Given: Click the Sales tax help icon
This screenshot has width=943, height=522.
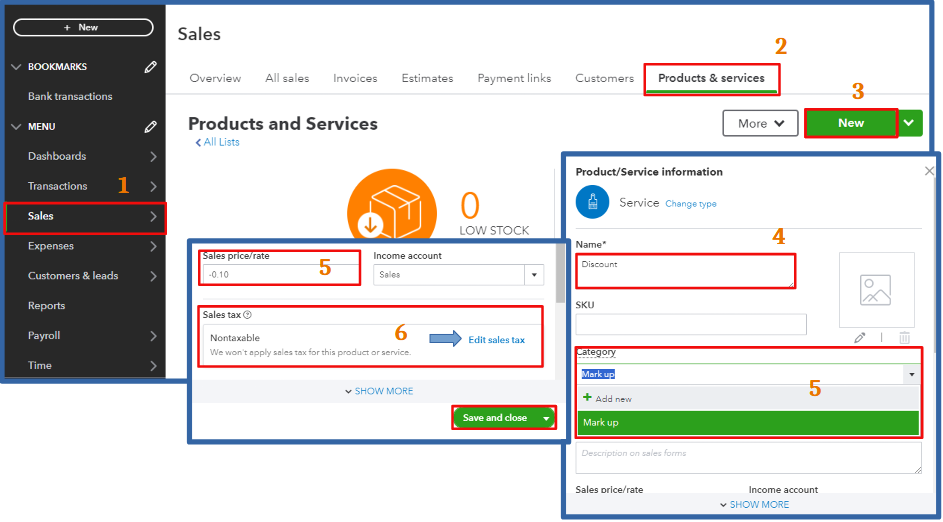Looking at the screenshot, I should click(x=248, y=315).
